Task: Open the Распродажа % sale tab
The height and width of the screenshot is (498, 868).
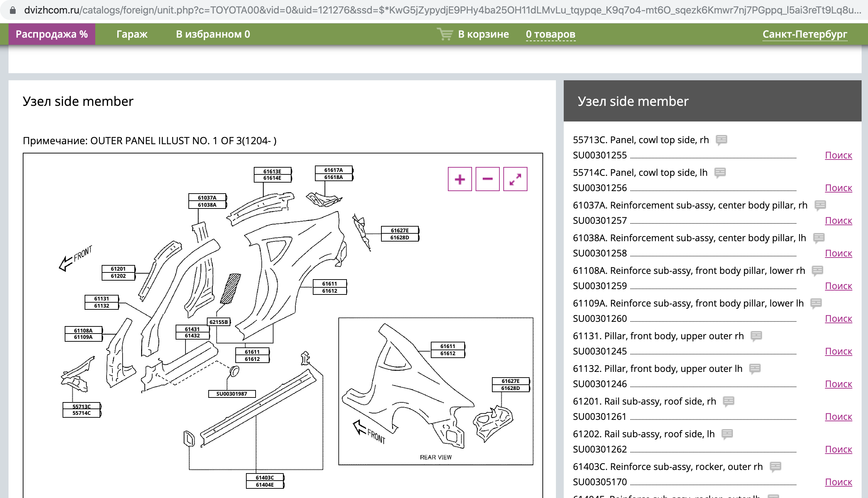Action: pyautogui.click(x=52, y=34)
